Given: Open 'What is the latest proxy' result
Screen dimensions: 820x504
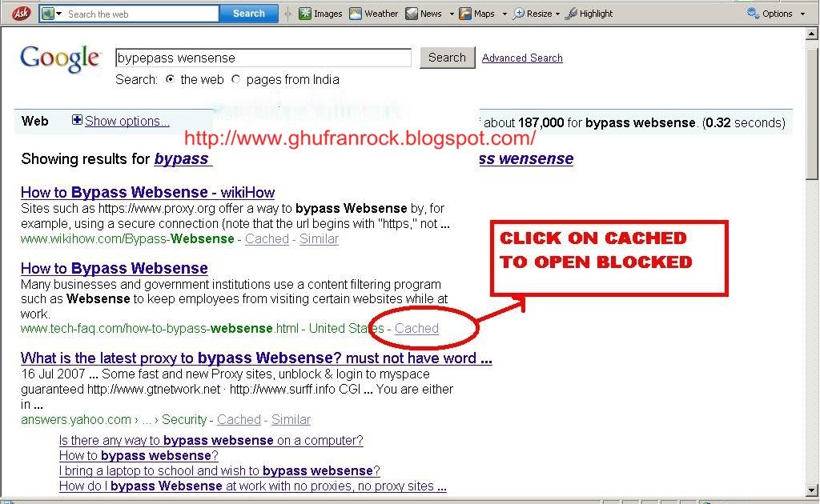Looking at the screenshot, I should point(256,358).
